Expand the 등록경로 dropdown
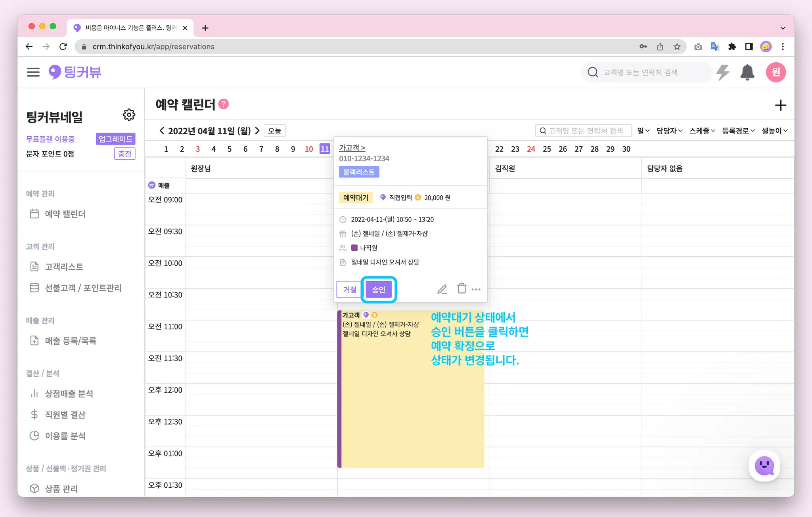Image resolution: width=812 pixels, height=517 pixels. (x=738, y=131)
